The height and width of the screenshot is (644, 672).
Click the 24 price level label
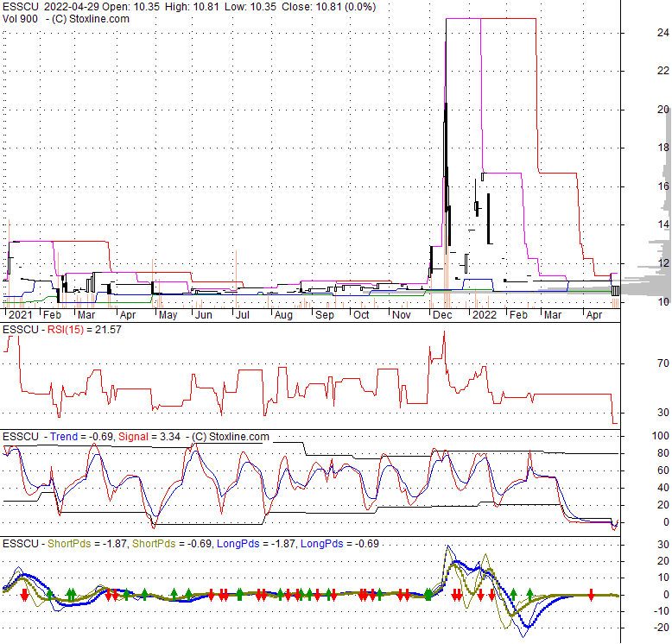[x=663, y=33]
